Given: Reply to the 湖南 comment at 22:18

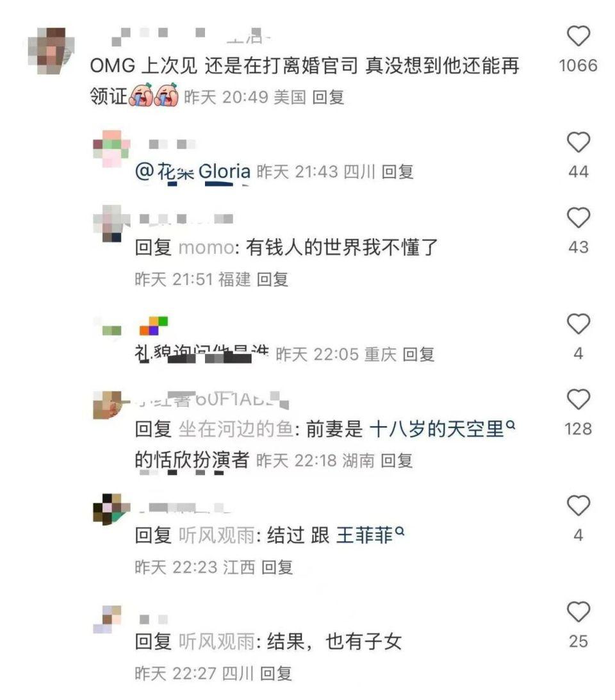Looking at the screenshot, I should pos(397,460).
